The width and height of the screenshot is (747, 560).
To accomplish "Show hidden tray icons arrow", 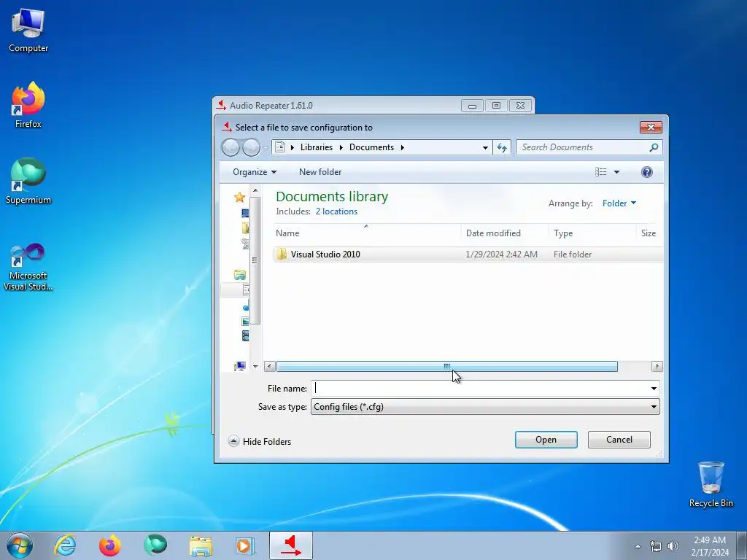I will (638, 546).
